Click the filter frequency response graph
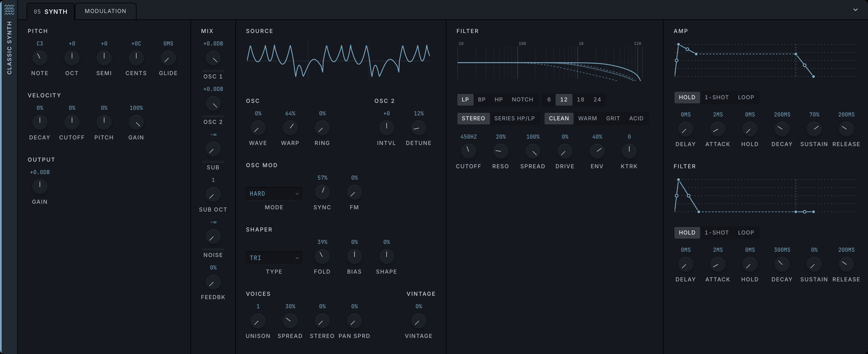This screenshot has height=354, width=868. (550, 61)
